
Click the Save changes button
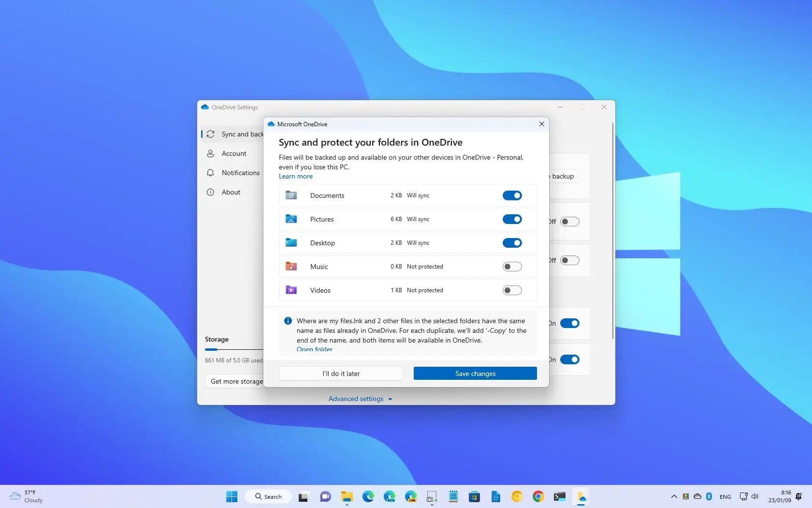click(x=474, y=373)
